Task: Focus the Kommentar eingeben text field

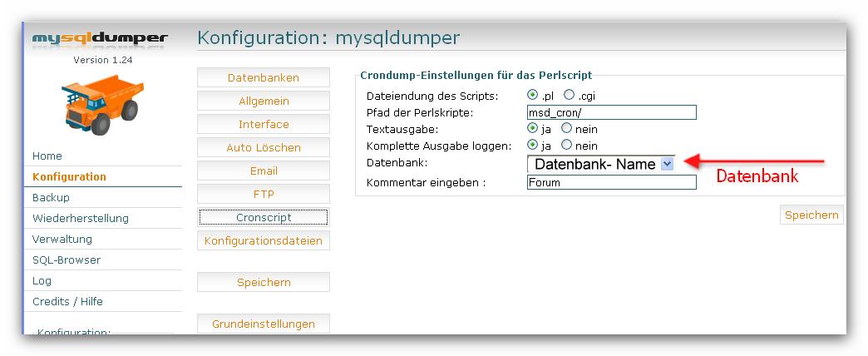Action: pos(611,182)
